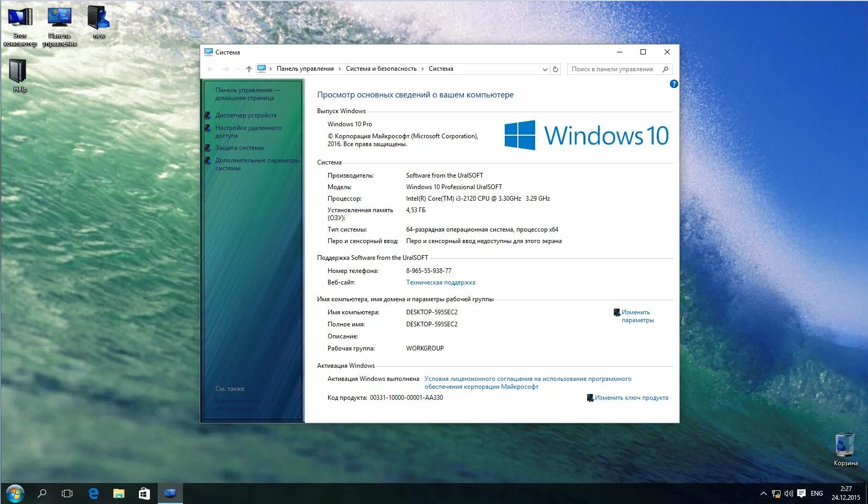The image size is (868, 504).
Task: Expand chevron before Панель управления breadcrumb
Action: click(270, 69)
